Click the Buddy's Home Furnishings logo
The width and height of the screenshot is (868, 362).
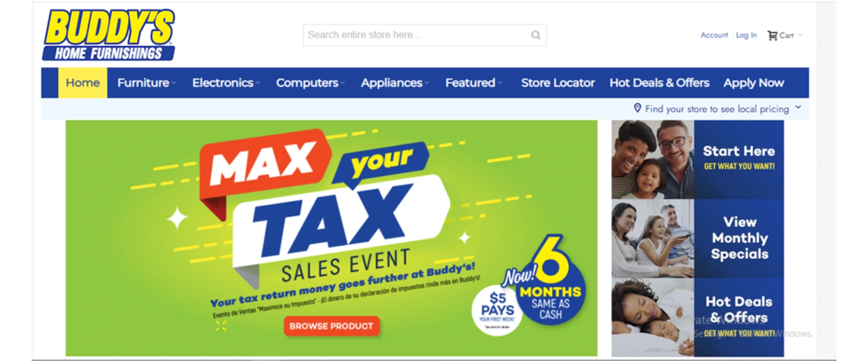click(109, 35)
